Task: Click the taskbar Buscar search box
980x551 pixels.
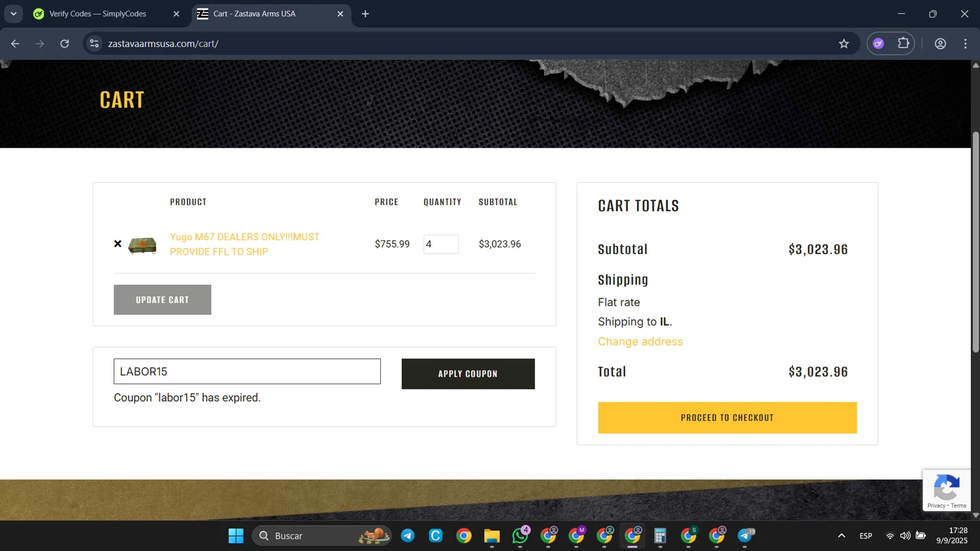Action: point(322,536)
